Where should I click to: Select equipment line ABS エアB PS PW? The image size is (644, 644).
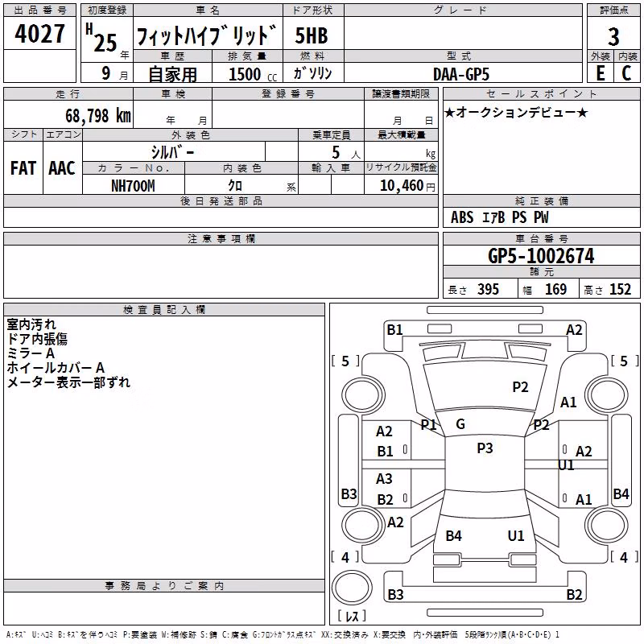click(x=499, y=217)
